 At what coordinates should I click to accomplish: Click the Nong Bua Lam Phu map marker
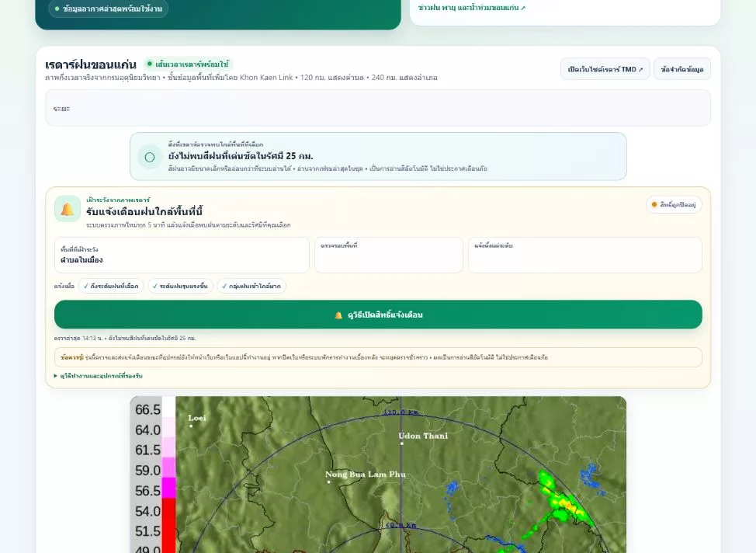pyautogui.click(x=329, y=482)
